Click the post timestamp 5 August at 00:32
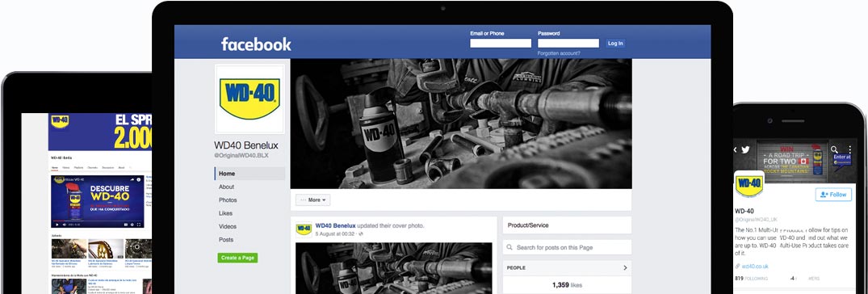868x294 pixels. point(336,233)
